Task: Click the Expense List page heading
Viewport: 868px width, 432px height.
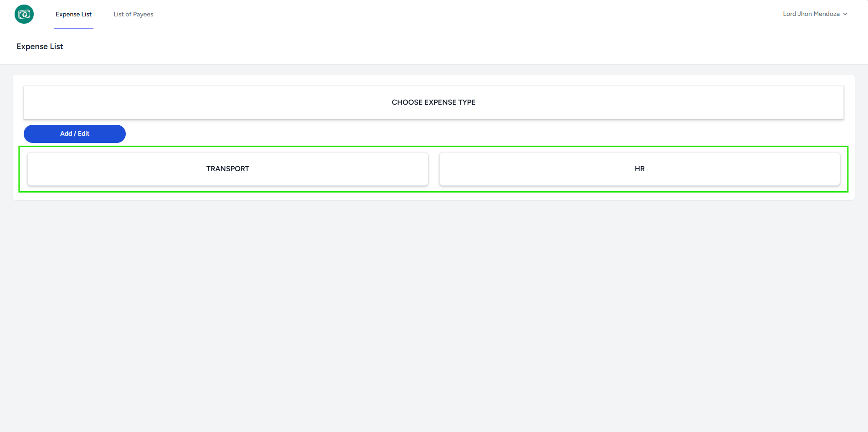Action: click(40, 46)
